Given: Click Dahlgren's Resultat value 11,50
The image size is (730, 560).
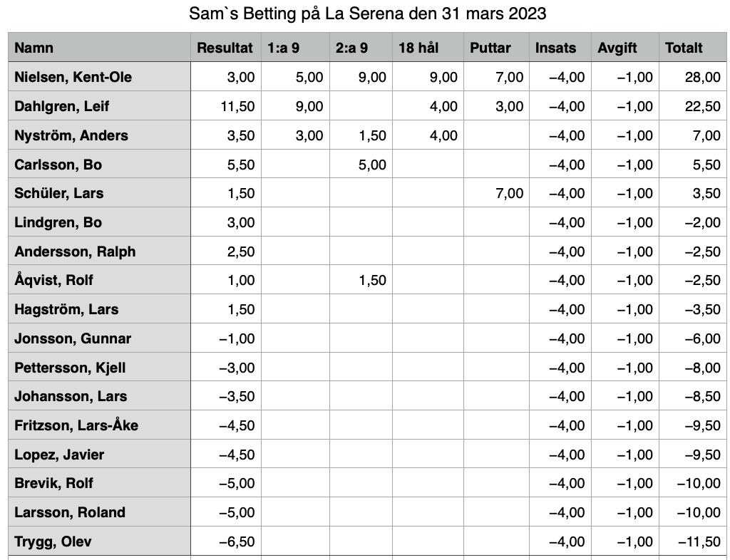Looking at the screenshot, I should click(x=226, y=106).
